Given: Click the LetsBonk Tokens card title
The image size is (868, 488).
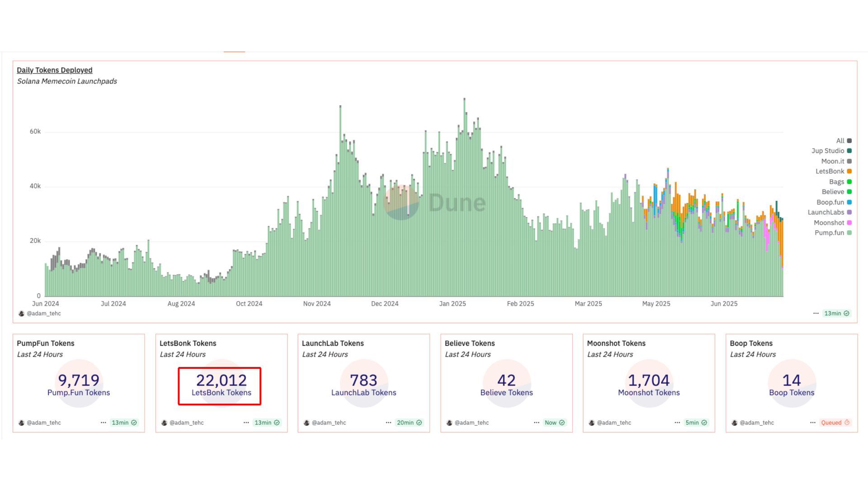Looking at the screenshot, I should 188,344.
